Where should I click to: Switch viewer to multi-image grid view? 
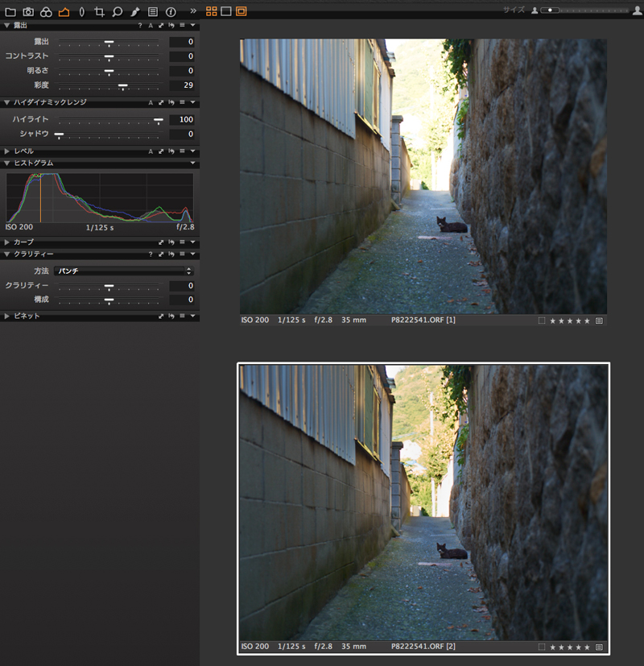(x=212, y=11)
